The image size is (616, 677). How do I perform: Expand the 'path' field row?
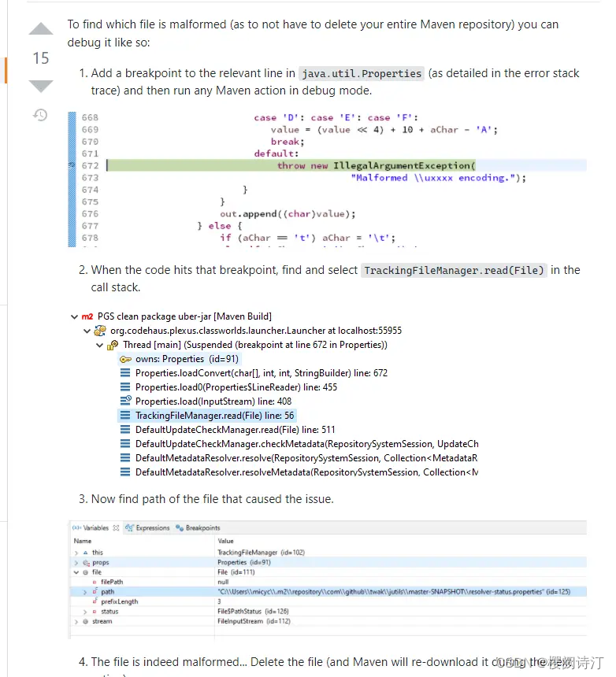(x=85, y=592)
